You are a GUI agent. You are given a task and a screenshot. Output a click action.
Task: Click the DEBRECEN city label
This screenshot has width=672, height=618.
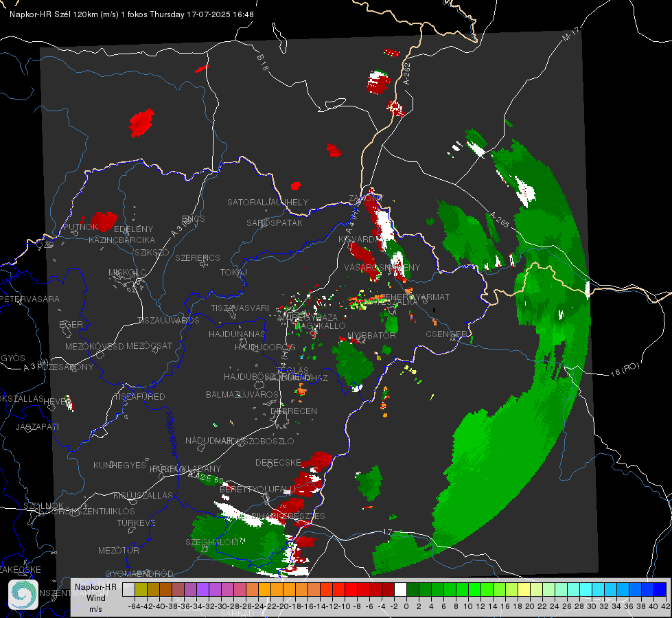[x=294, y=411]
